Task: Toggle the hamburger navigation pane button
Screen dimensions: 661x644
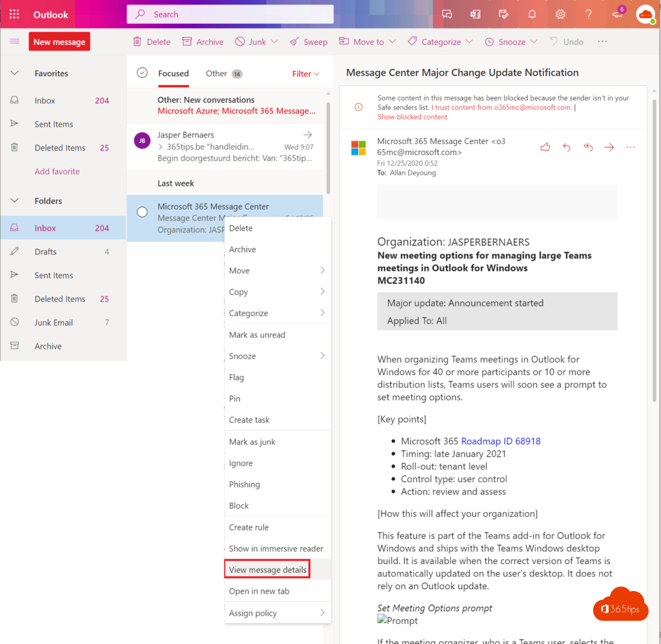Action: tap(15, 41)
